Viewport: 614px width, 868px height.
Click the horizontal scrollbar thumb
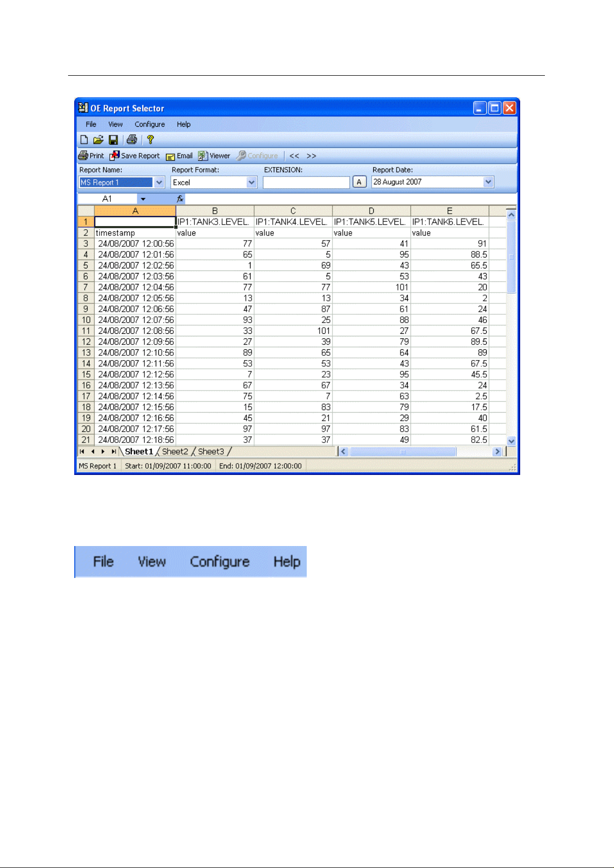403,452
